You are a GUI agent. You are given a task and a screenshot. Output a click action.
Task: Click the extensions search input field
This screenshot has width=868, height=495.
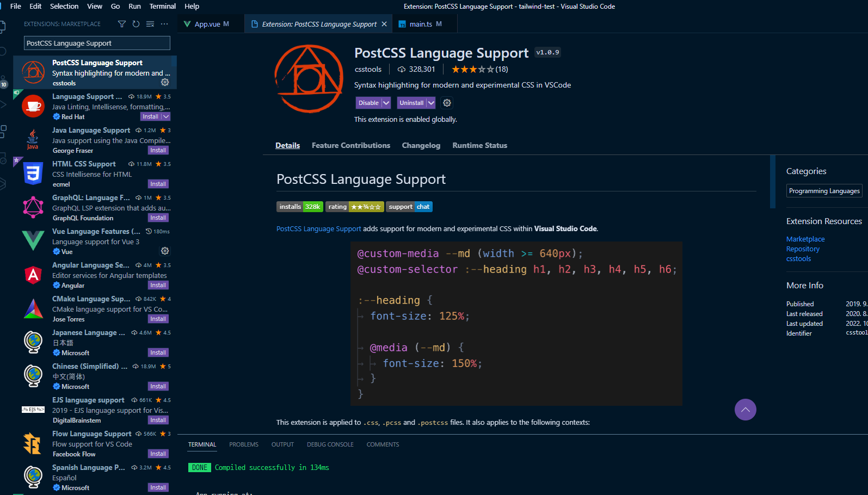click(97, 43)
